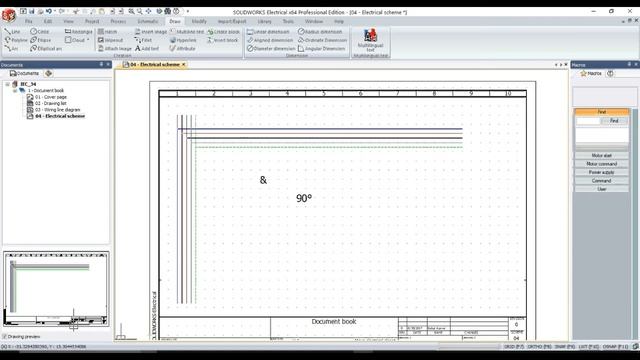Choose Aligned dimension tool
Image resolution: width=640 pixels, height=360 pixels.
pos(270,40)
